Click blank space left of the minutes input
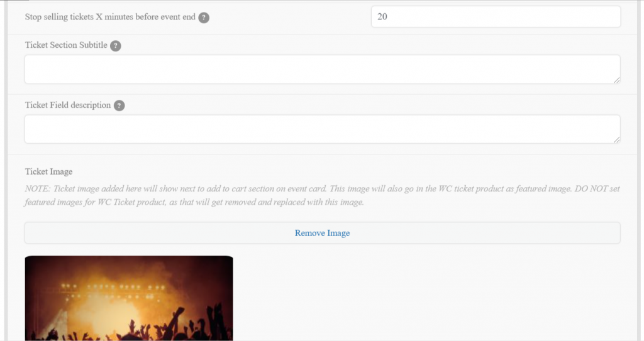644x341 pixels. point(289,17)
